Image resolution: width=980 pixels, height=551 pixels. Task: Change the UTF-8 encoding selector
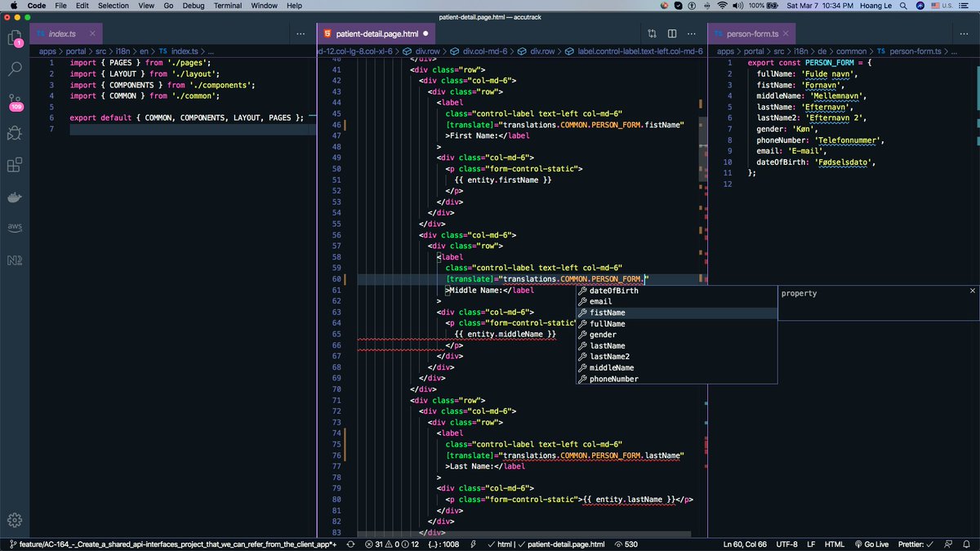tap(787, 544)
